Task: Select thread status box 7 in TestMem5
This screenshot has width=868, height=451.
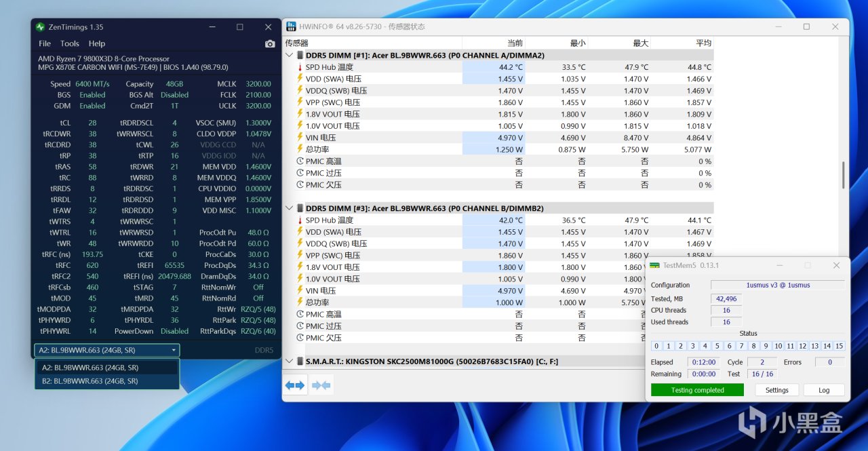Action: (741, 346)
